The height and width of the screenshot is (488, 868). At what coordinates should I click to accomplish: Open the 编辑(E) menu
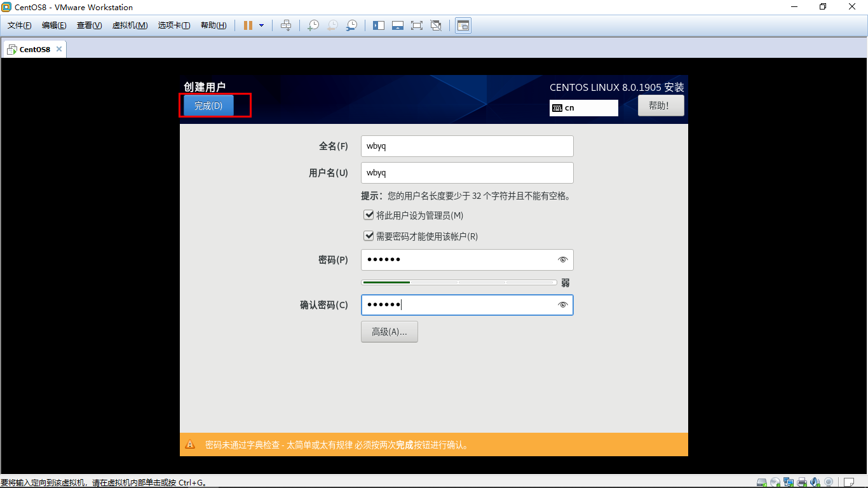54,25
